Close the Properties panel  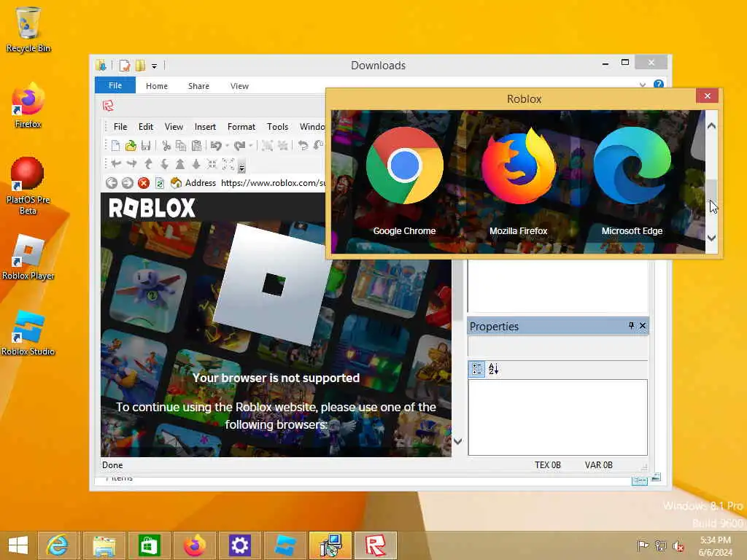tap(642, 326)
